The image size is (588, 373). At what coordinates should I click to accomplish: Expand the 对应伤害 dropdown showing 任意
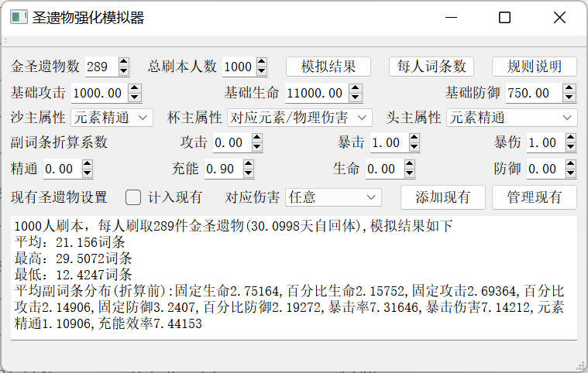pyautogui.click(x=333, y=197)
